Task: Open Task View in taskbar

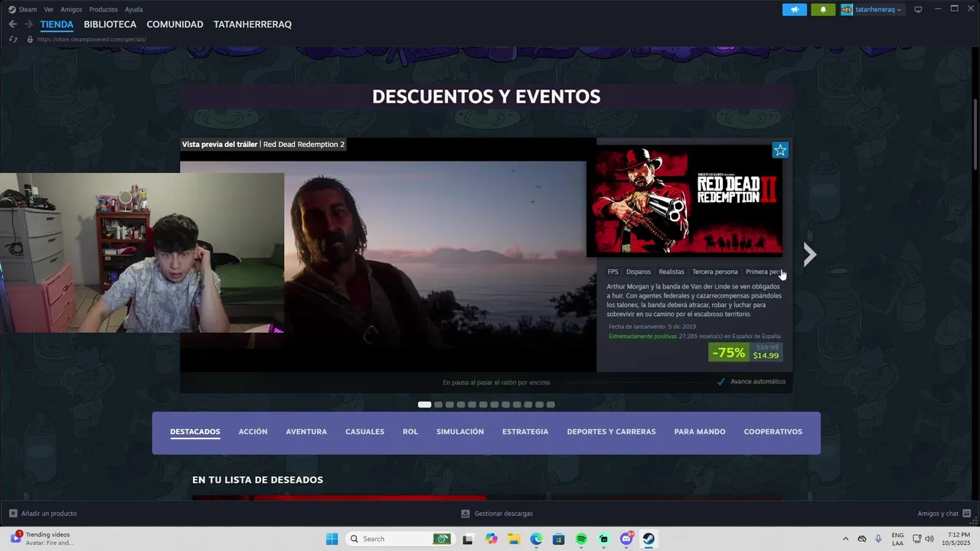Action: coord(468,539)
